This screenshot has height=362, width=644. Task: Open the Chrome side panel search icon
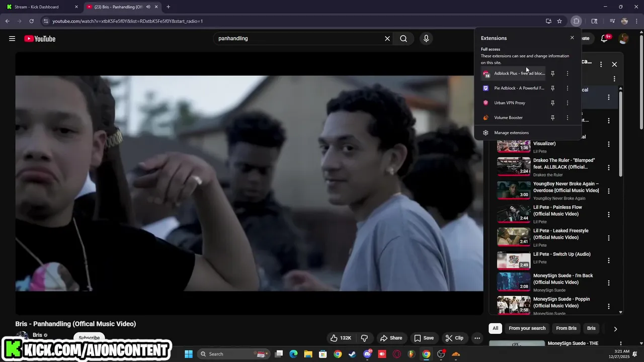click(594, 21)
